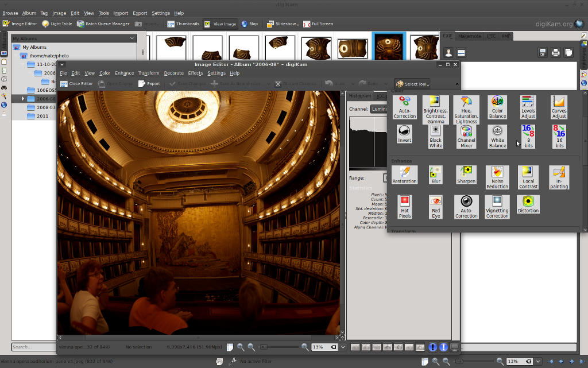Expand the 2006-08 album folder
The image size is (588, 368).
23,99
